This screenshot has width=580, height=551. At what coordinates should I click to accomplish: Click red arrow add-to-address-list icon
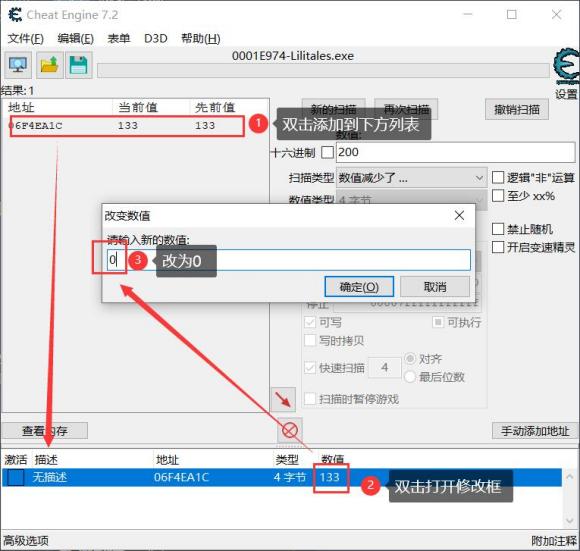click(x=283, y=399)
